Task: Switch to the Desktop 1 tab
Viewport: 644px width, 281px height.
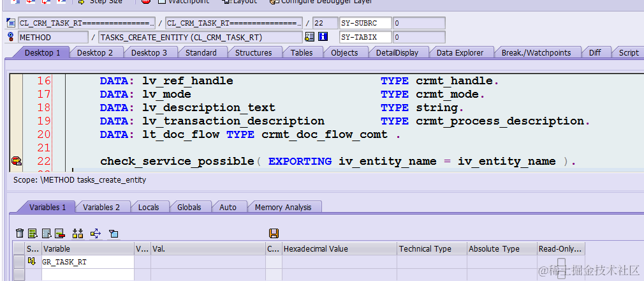Action: (43, 52)
